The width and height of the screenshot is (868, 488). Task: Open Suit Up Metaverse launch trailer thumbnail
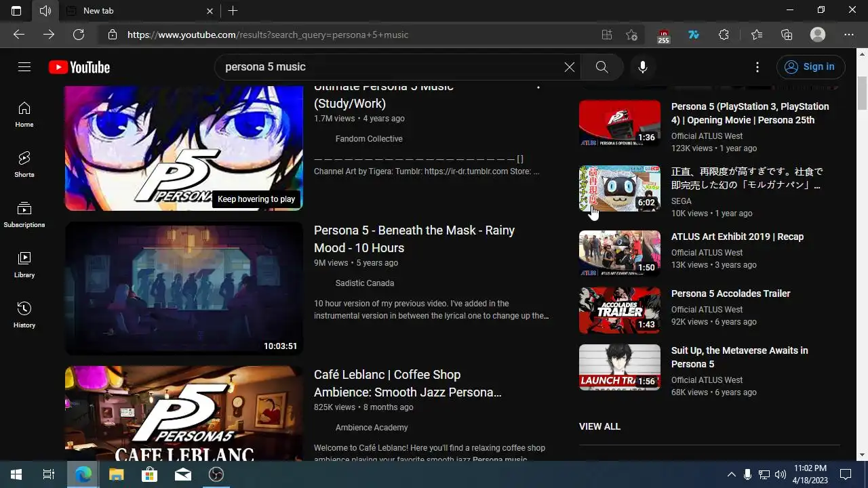[x=620, y=367]
